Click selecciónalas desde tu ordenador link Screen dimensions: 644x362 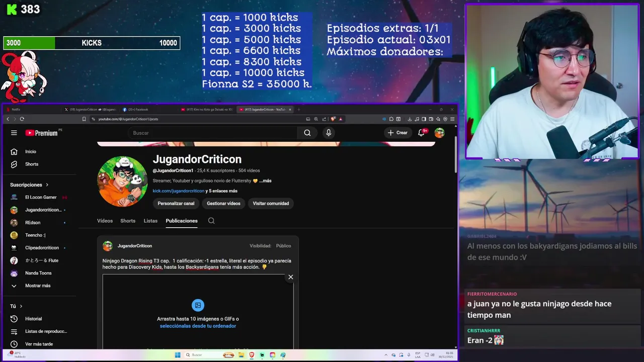[x=198, y=326]
